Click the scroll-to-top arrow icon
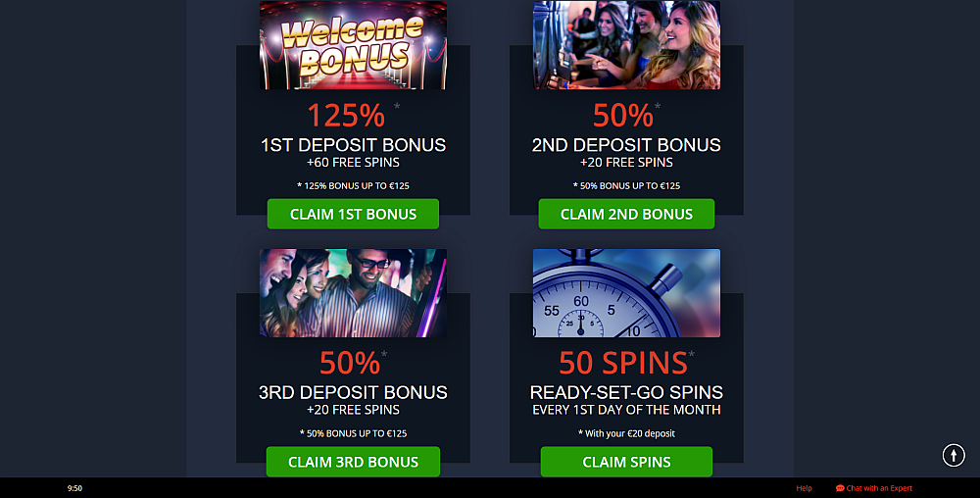Viewport: 980px width, 498px height. click(954, 455)
